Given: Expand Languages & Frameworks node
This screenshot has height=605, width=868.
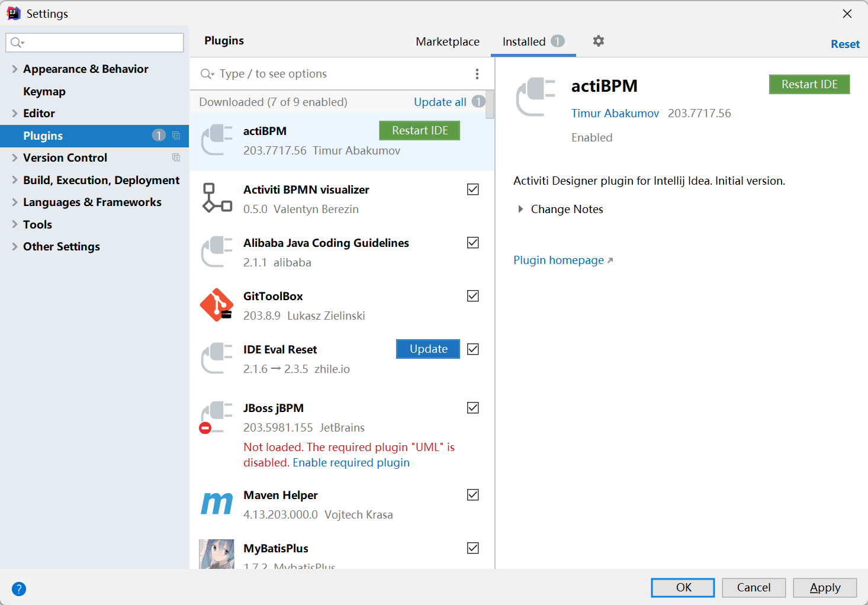Looking at the screenshot, I should 15,202.
